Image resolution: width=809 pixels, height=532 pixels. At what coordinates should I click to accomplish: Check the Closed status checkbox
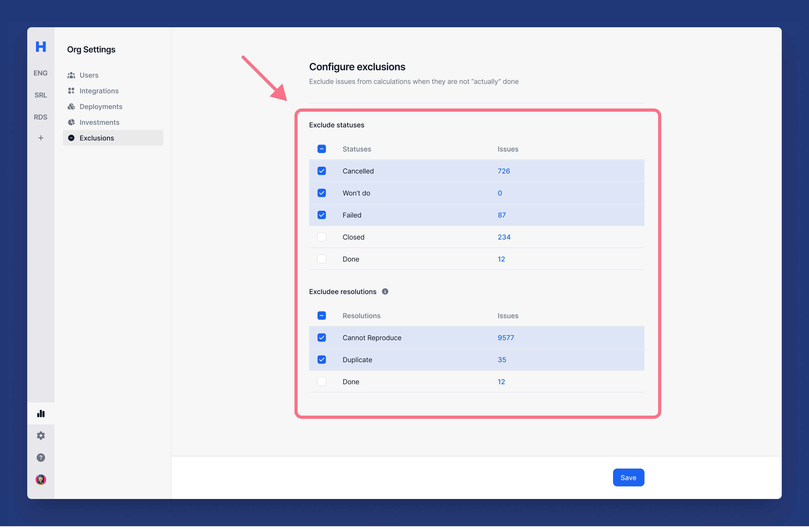click(321, 237)
